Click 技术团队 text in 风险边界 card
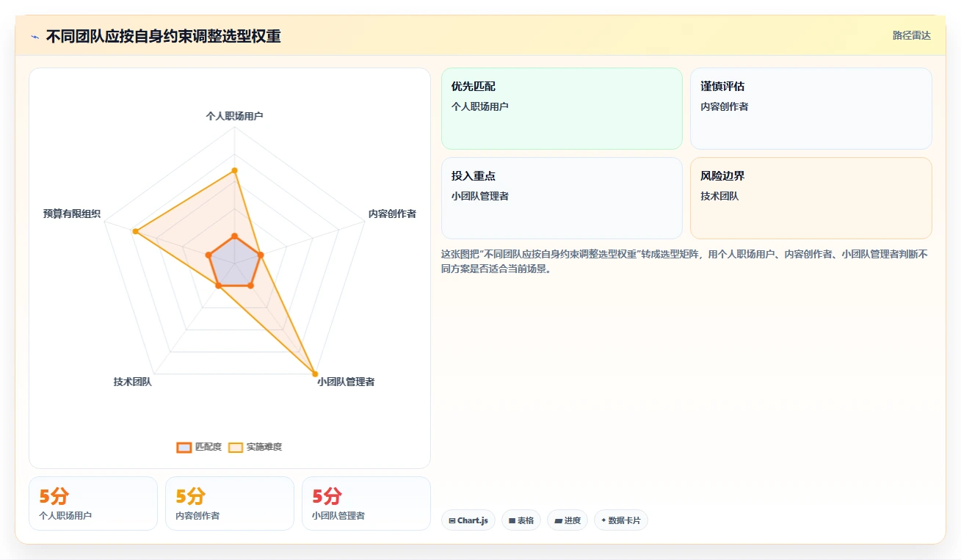The height and width of the screenshot is (560, 961). pos(720,196)
